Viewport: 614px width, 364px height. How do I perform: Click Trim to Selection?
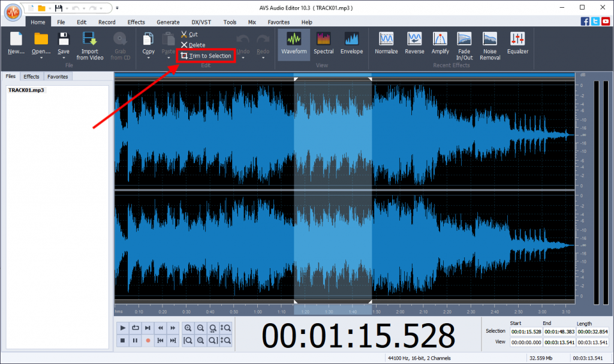point(206,56)
